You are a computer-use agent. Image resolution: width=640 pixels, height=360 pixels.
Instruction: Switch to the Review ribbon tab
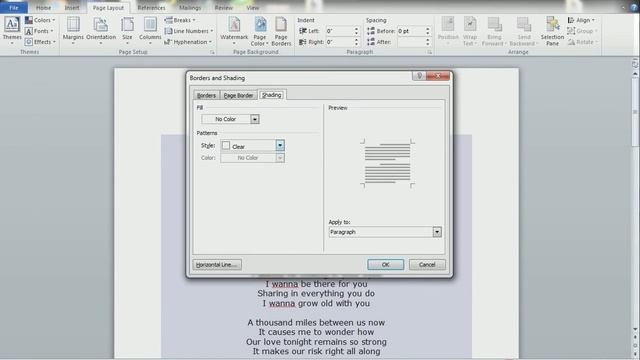pyautogui.click(x=223, y=8)
